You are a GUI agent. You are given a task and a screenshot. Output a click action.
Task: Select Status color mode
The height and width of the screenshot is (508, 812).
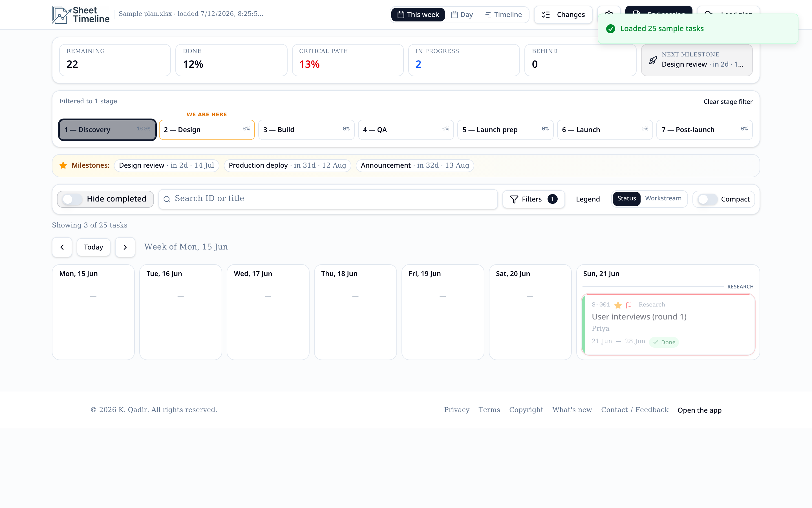click(x=626, y=199)
